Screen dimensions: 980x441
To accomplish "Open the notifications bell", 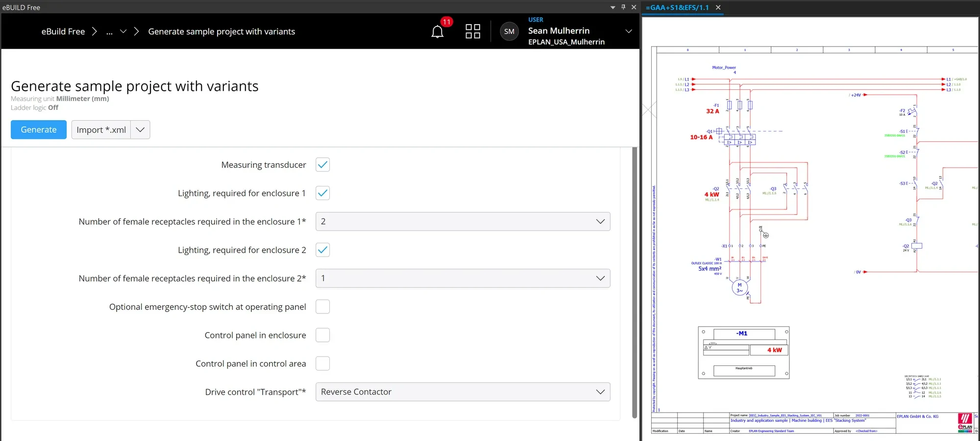I will tap(438, 32).
